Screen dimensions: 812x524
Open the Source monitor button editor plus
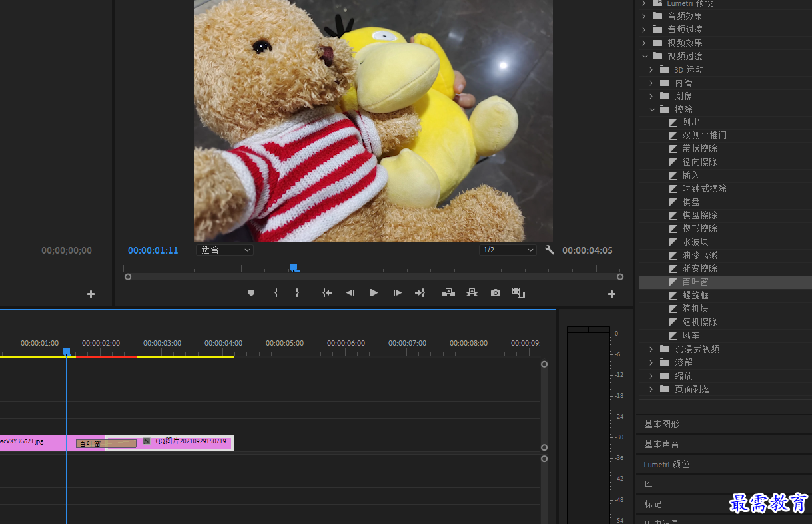[x=91, y=294]
